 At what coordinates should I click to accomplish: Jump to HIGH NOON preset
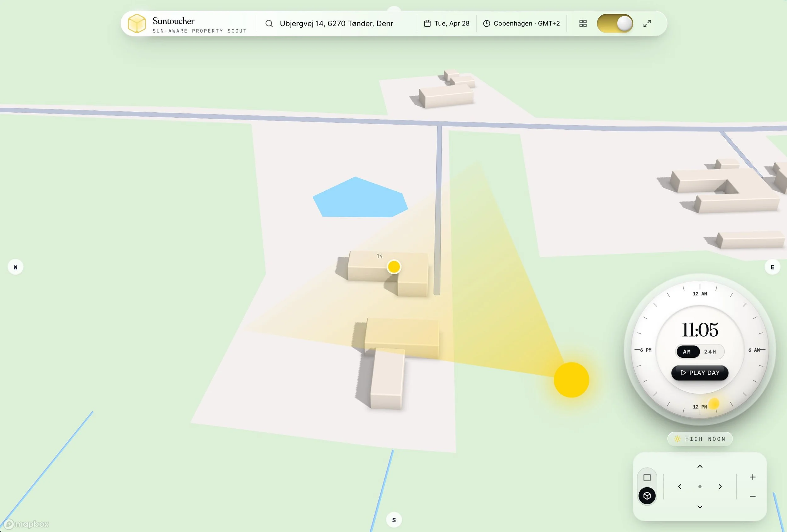pyautogui.click(x=699, y=439)
